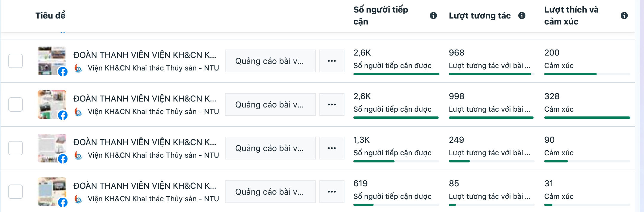
Task: Open three-dot menu for 968 interactions post
Action: click(332, 61)
